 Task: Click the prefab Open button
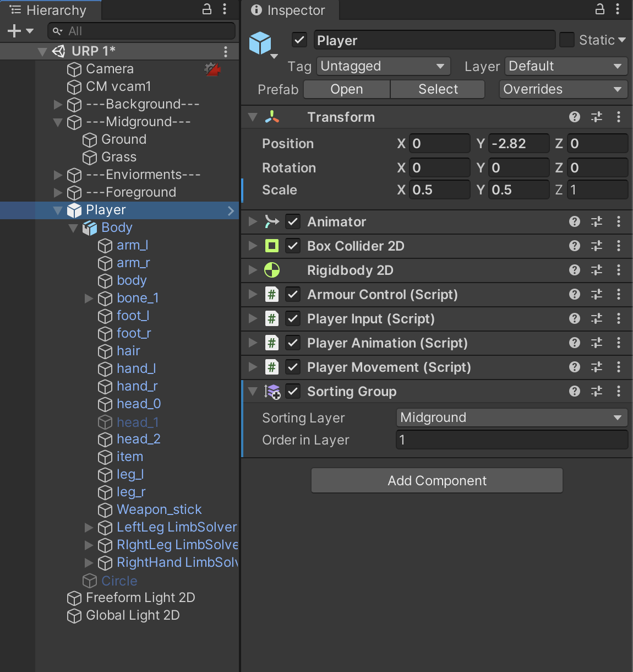click(x=347, y=89)
